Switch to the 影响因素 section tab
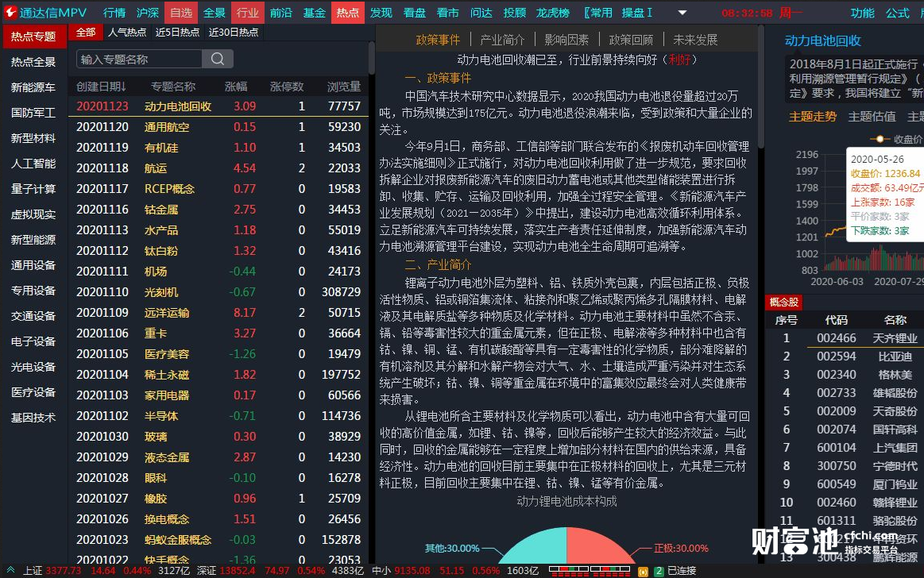924x578 pixels. coord(566,40)
